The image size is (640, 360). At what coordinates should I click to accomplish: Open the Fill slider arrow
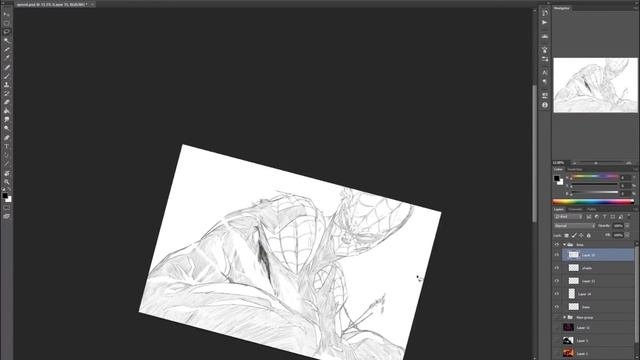tap(627, 236)
